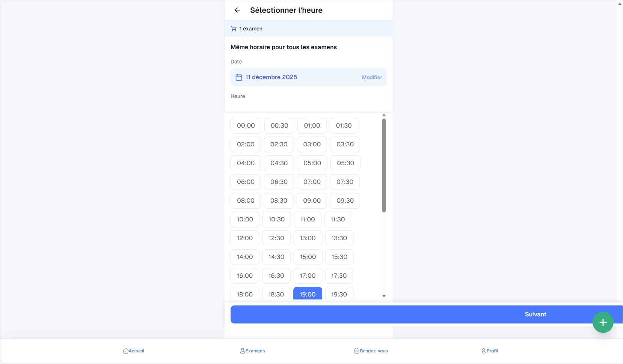Click the calendar icon next to the date

click(x=239, y=77)
